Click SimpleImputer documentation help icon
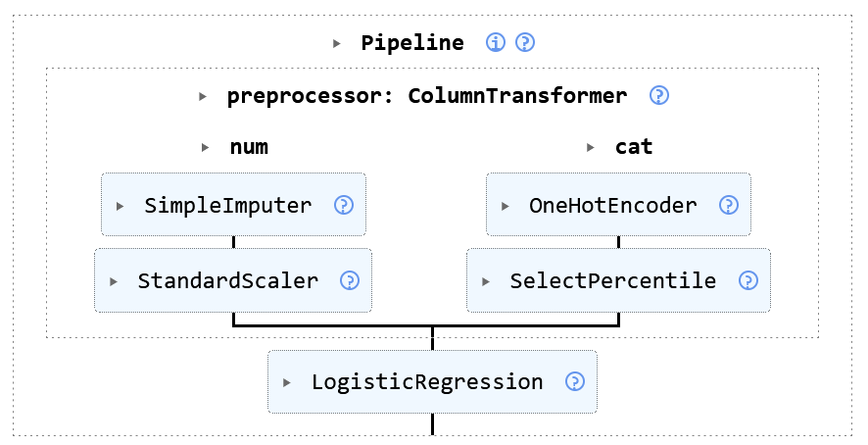Image resolution: width=868 pixels, height=445 pixels. tap(344, 205)
